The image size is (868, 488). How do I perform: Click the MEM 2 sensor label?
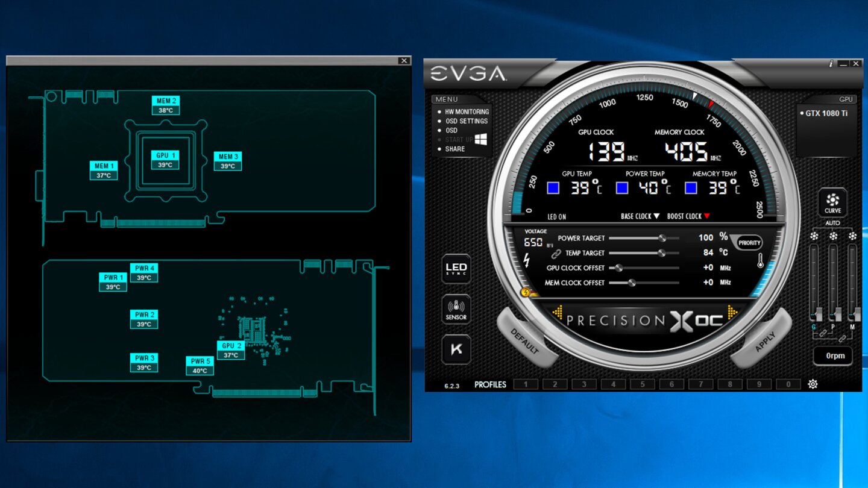pyautogui.click(x=166, y=105)
